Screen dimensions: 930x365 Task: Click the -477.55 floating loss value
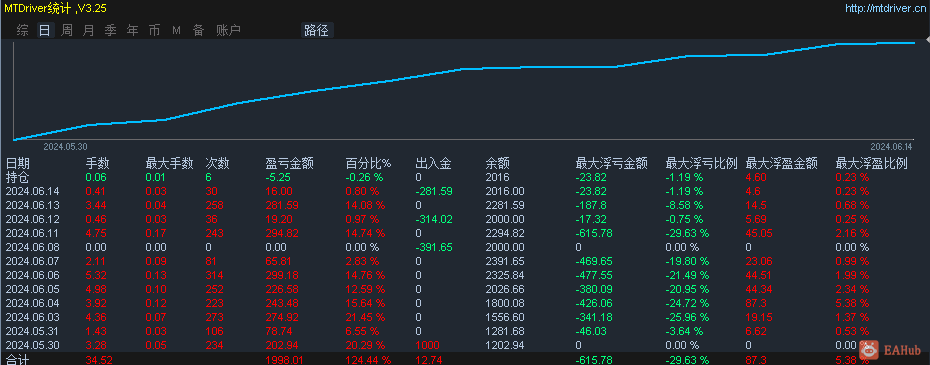pyautogui.click(x=594, y=275)
